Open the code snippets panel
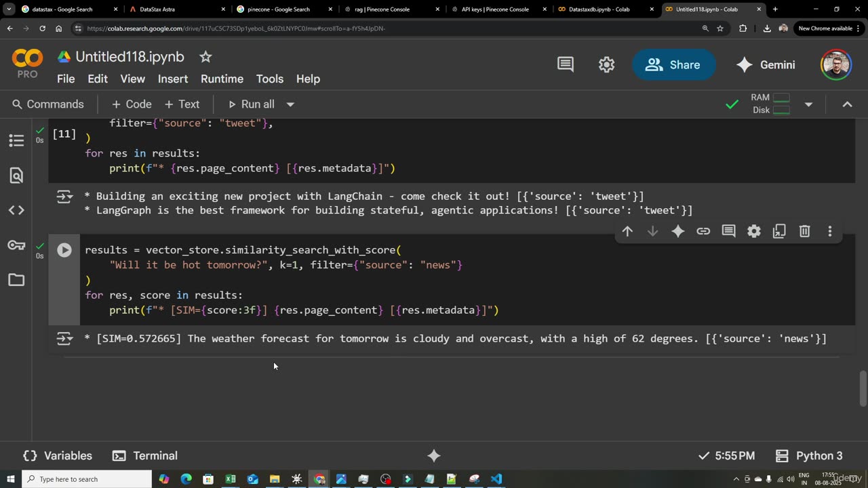The image size is (868, 488). tap(16, 210)
